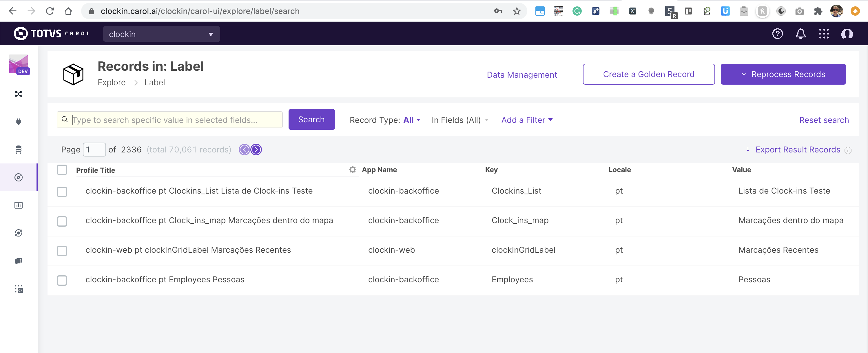Screen dimensions: 868x353
Task: Open the Add a Filter dropdown
Action: (527, 120)
